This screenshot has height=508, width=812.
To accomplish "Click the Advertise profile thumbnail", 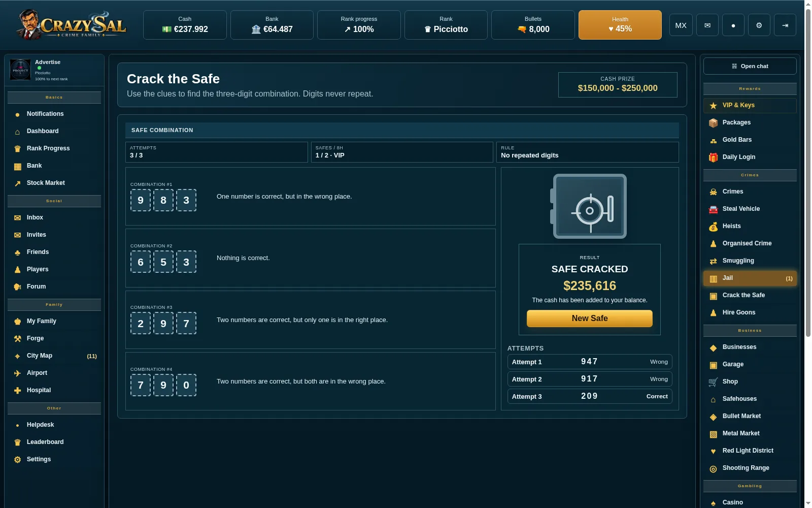I will 20,70.
